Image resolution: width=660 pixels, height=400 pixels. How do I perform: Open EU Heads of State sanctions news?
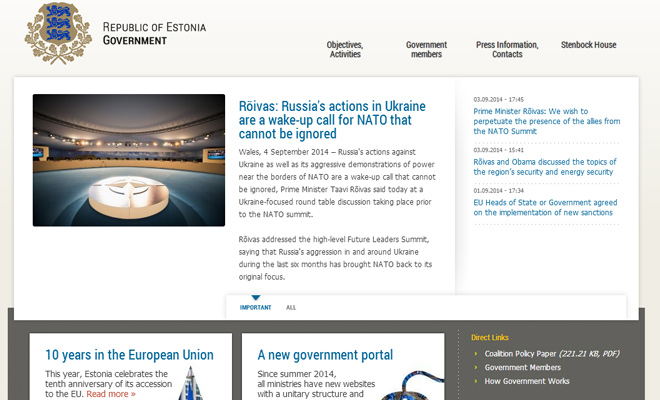click(545, 208)
